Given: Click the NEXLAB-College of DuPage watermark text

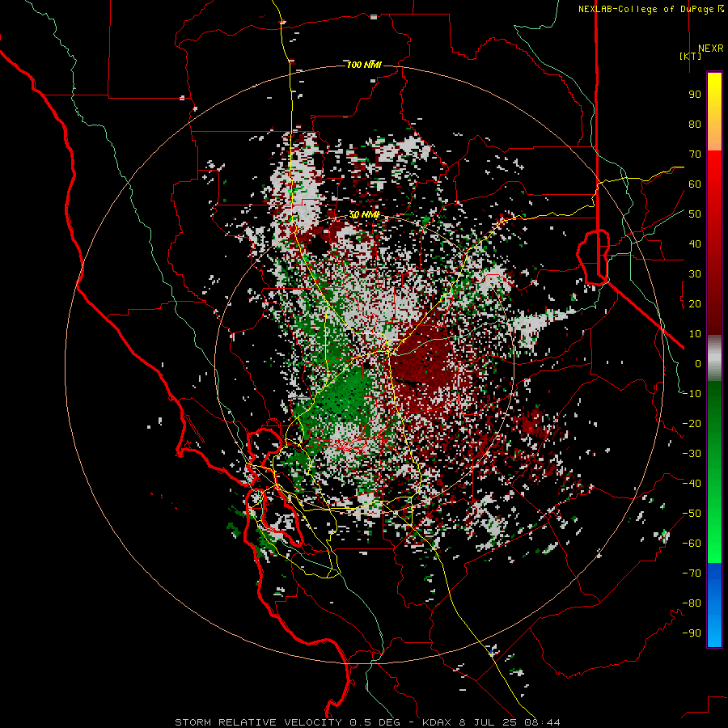Looking at the screenshot, I should pyautogui.click(x=650, y=9).
